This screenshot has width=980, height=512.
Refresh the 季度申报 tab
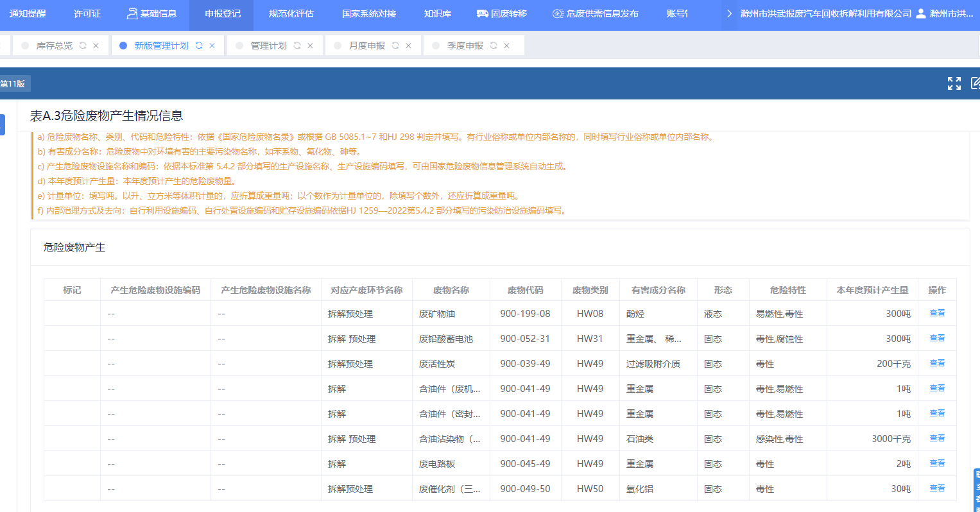click(494, 46)
